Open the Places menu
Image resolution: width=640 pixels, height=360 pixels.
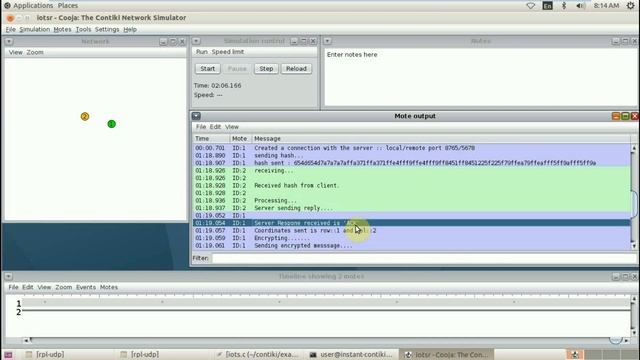(x=68, y=6)
